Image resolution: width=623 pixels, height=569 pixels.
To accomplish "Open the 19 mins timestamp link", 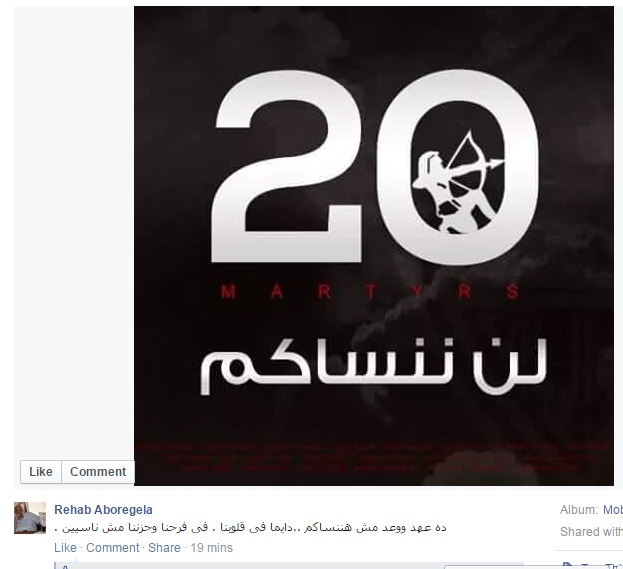I will point(211,548).
